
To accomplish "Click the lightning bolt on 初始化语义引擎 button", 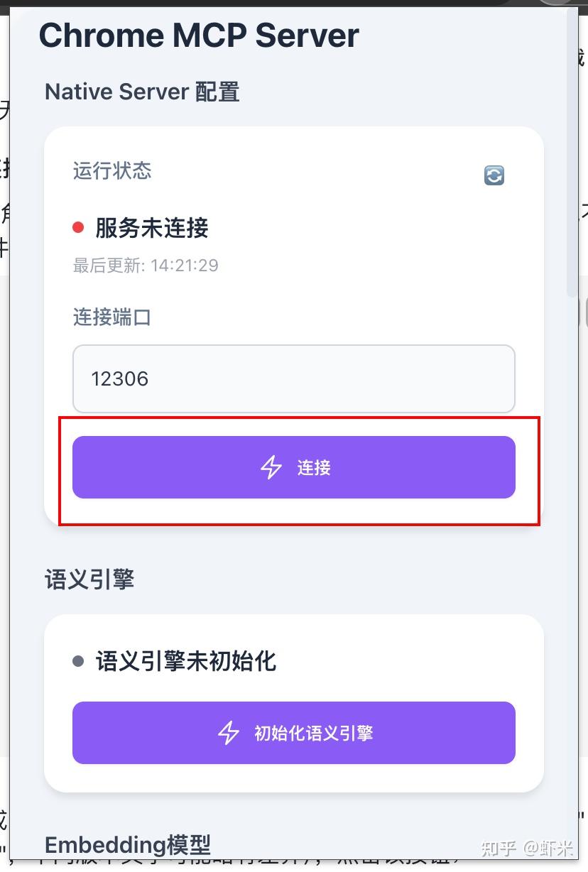I will click(x=229, y=732).
